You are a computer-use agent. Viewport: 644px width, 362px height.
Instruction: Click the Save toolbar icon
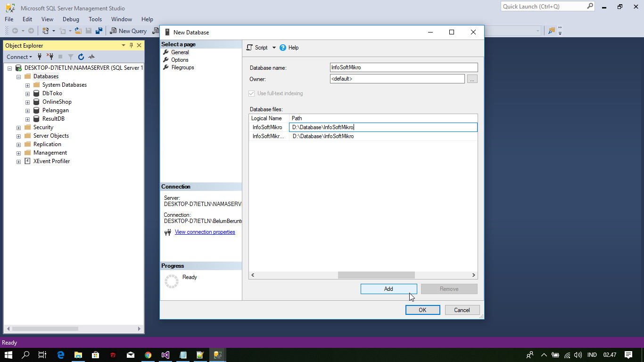click(89, 30)
